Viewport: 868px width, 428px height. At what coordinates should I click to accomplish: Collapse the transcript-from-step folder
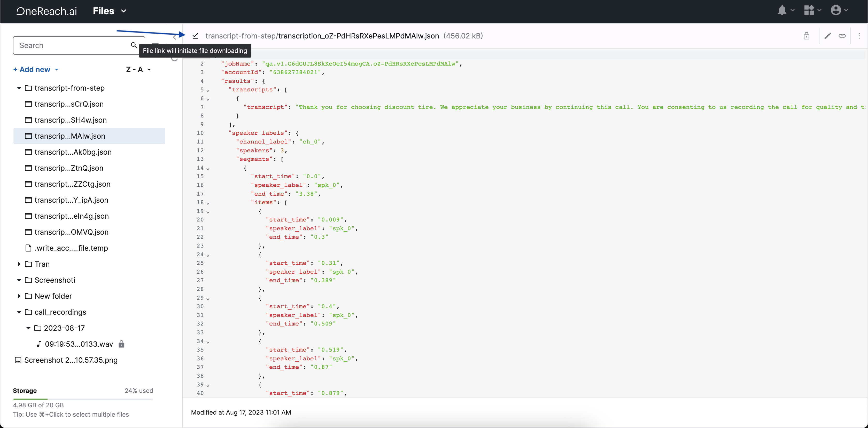[x=19, y=88]
